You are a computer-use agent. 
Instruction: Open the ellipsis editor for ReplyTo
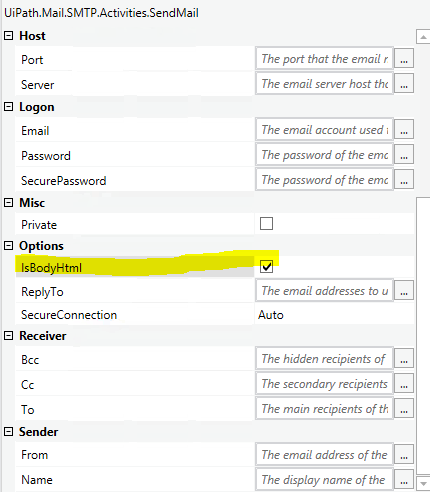click(404, 291)
